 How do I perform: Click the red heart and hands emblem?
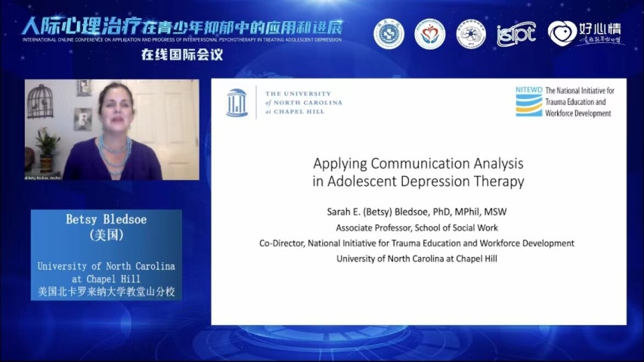click(429, 33)
